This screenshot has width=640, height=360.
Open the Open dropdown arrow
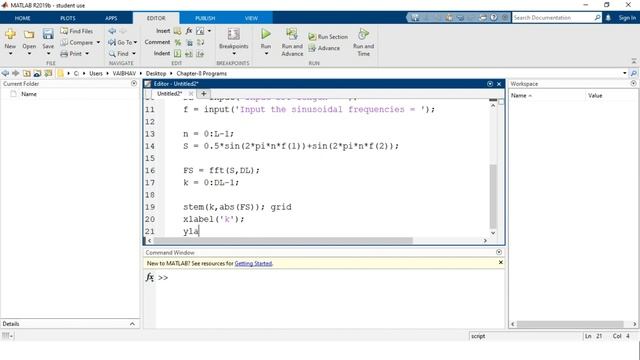coord(29,53)
